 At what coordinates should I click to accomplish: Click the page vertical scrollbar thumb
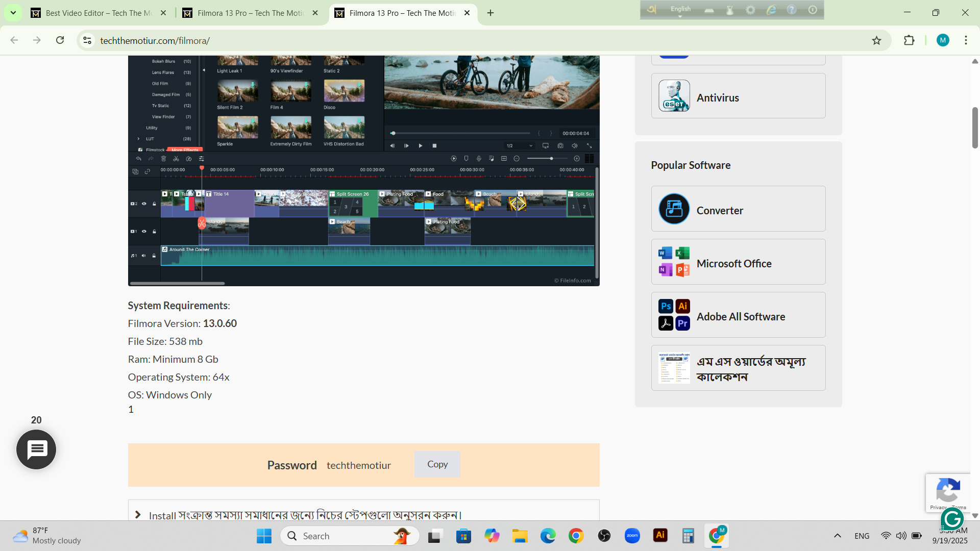[974, 128]
